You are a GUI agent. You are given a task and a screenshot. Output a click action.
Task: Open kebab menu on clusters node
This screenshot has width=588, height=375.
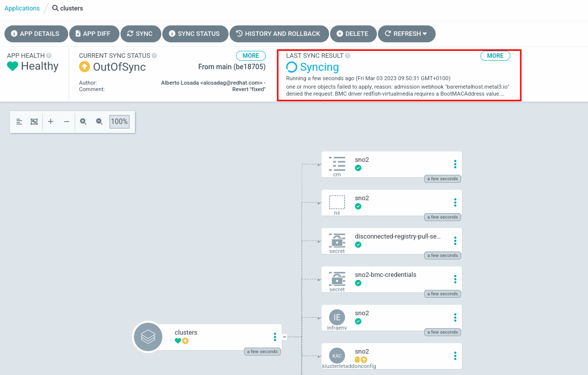pyautogui.click(x=275, y=337)
